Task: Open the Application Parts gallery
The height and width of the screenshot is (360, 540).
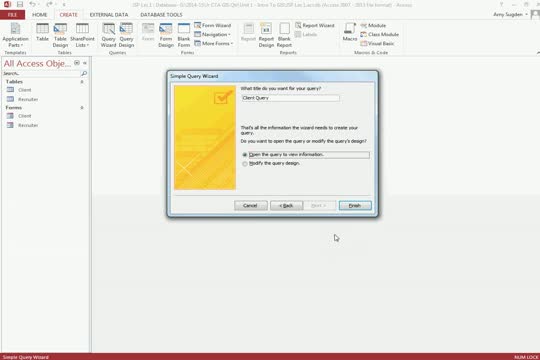Action: click(15, 35)
